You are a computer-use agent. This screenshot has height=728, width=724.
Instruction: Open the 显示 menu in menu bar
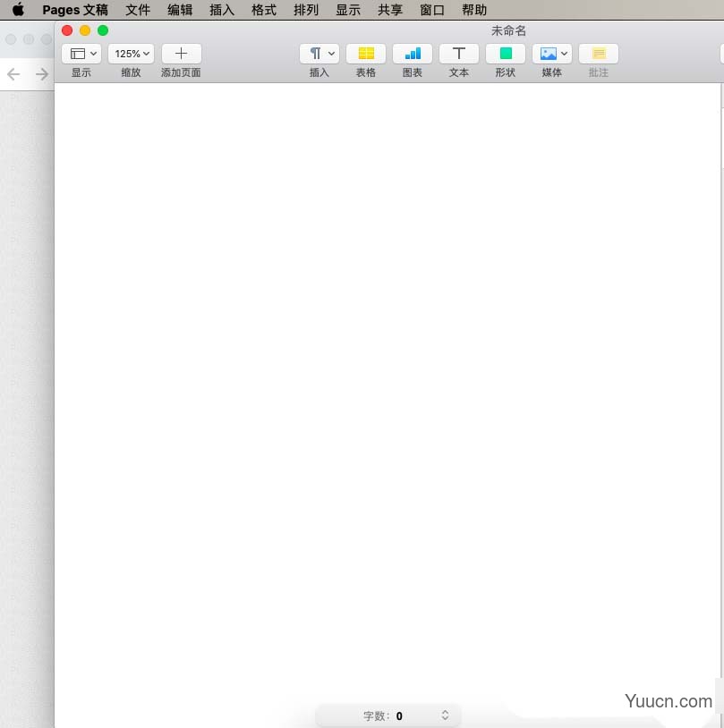348,10
